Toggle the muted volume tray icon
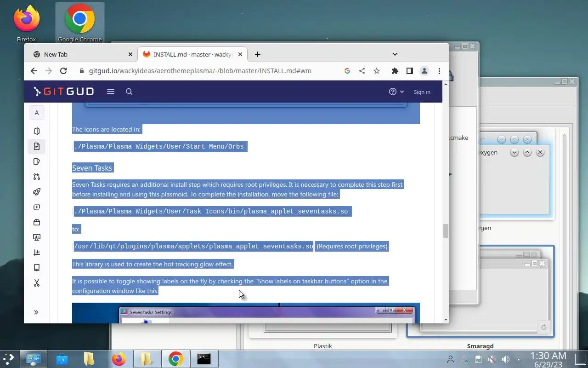This screenshot has width=588, height=368. click(492, 359)
